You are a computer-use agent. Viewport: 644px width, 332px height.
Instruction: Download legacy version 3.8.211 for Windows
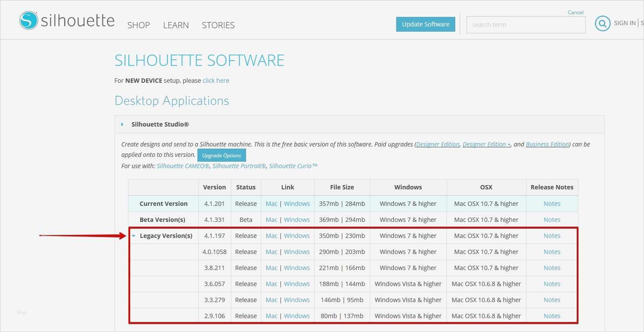(x=297, y=268)
